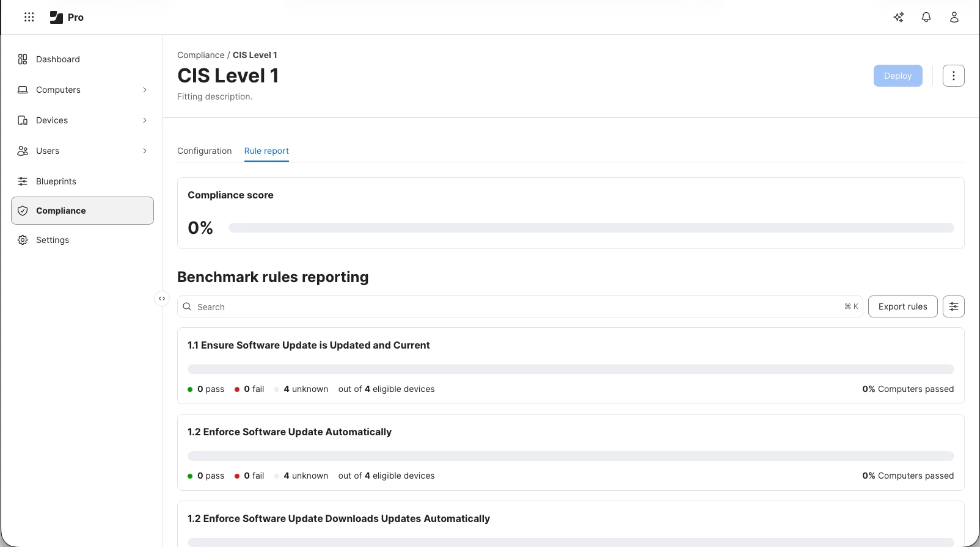Collapse the sidebar with the handle
The image size is (980, 547).
162,299
